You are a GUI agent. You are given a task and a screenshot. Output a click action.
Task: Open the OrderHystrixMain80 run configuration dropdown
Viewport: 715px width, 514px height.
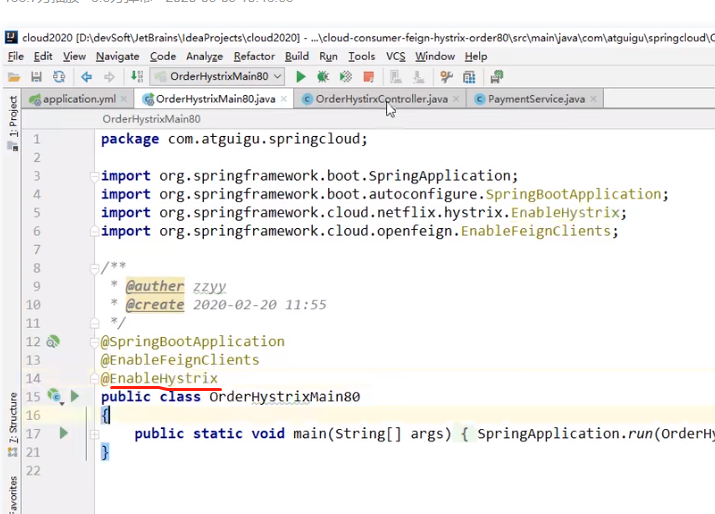click(218, 77)
